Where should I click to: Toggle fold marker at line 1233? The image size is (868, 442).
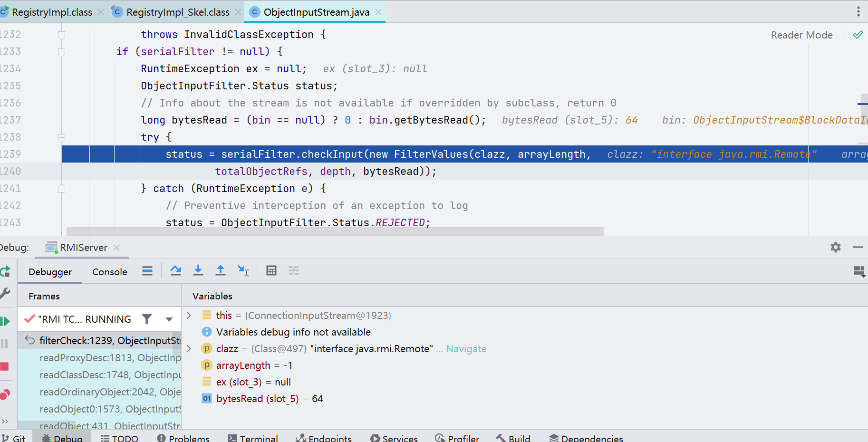coord(61,52)
